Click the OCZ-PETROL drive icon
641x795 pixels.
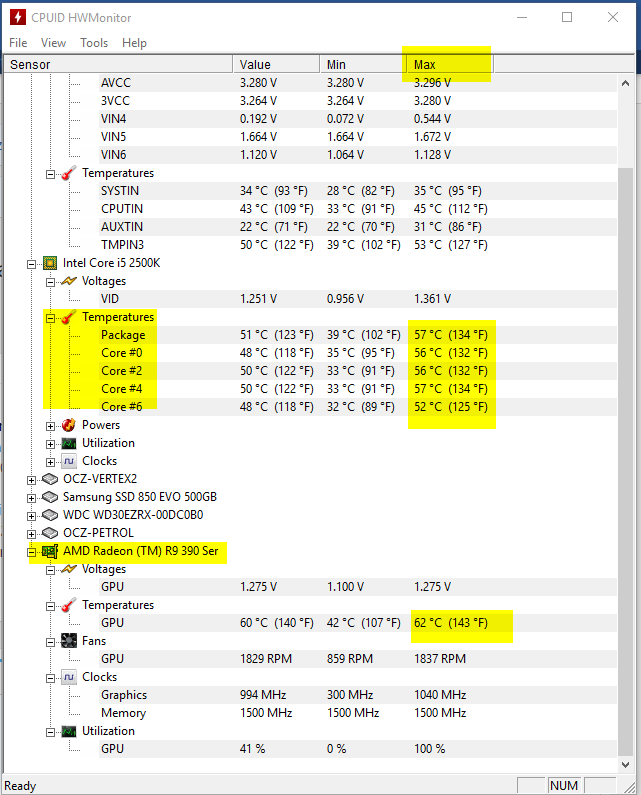click(50, 533)
